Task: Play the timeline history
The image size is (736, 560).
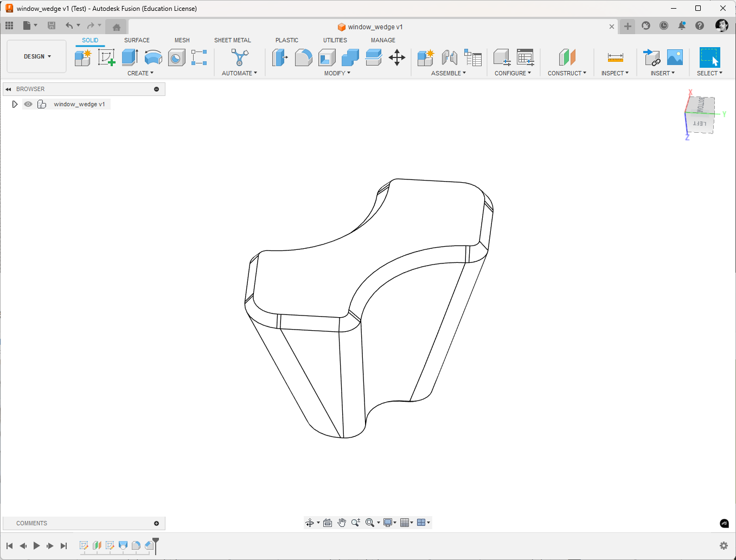Action: (36, 546)
